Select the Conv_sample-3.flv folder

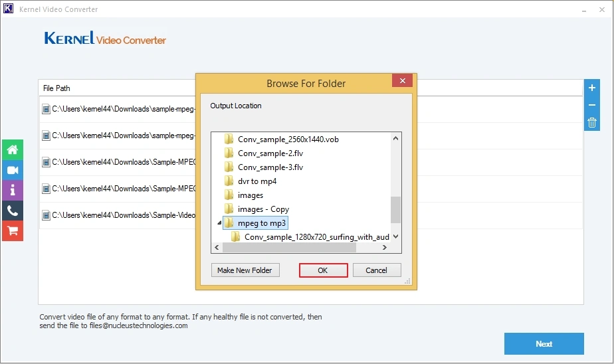(270, 167)
